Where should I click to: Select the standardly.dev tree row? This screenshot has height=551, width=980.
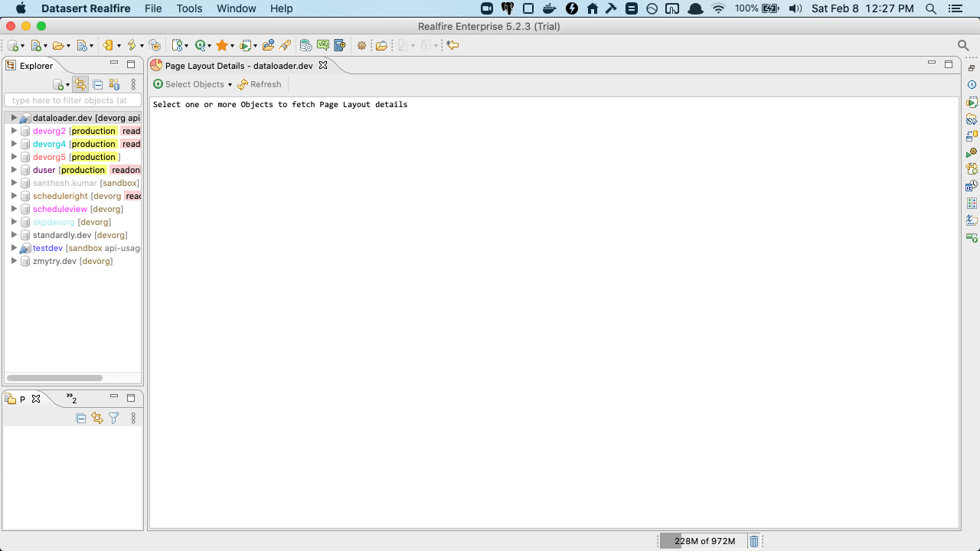pyautogui.click(x=73, y=235)
